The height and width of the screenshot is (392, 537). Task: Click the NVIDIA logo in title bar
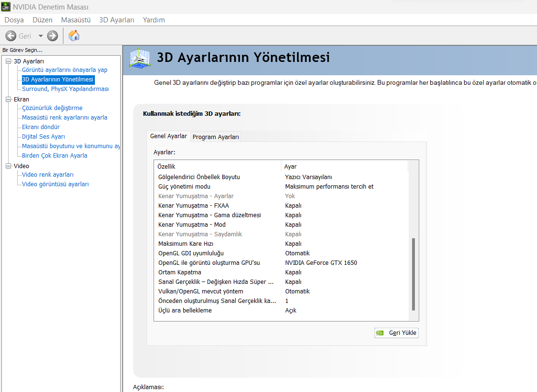(6, 7)
